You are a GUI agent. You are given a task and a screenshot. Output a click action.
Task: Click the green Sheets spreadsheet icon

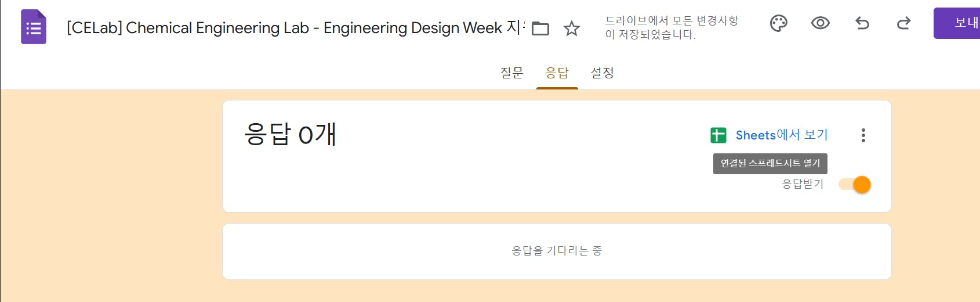718,135
